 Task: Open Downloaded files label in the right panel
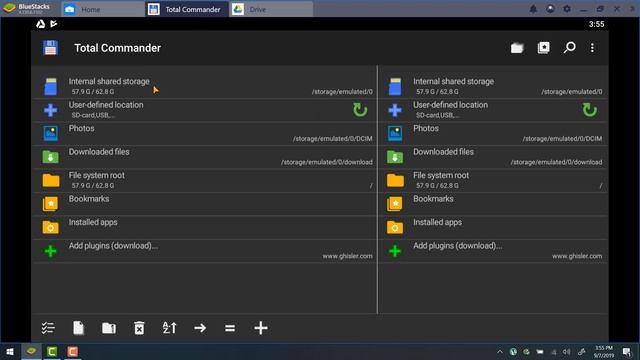tap(444, 151)
